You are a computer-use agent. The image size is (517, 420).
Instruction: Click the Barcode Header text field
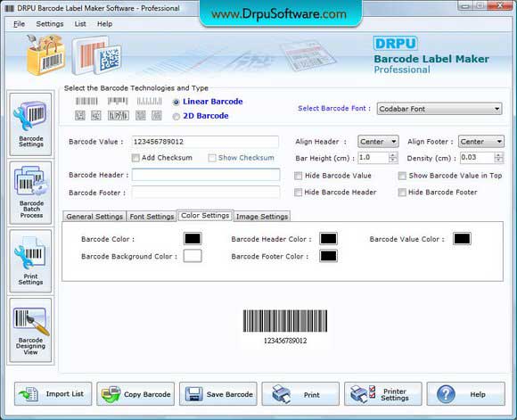click(206, 175)
